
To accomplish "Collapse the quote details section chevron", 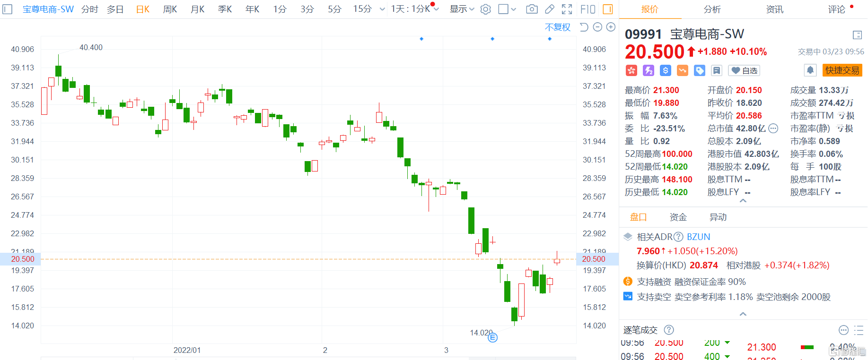I will (743, 201).
